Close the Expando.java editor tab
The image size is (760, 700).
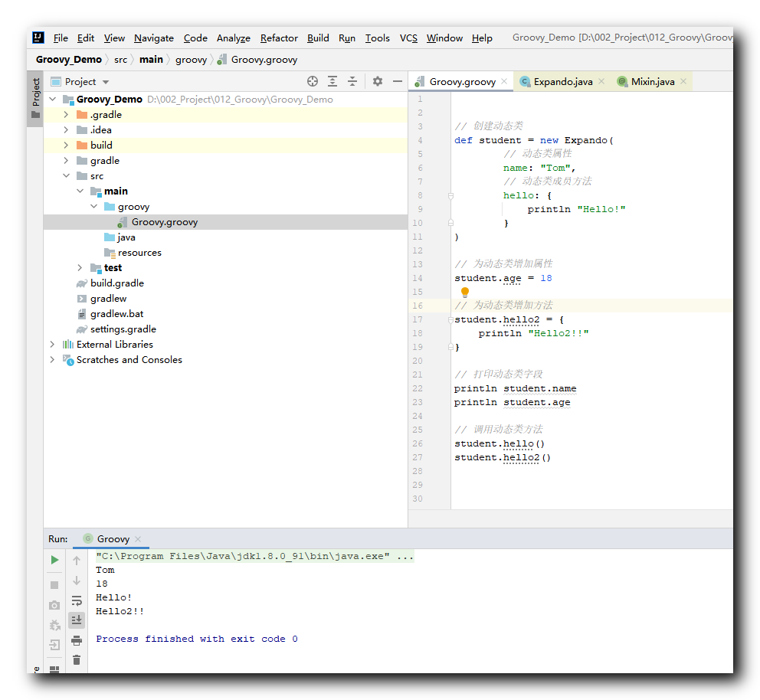601,81
